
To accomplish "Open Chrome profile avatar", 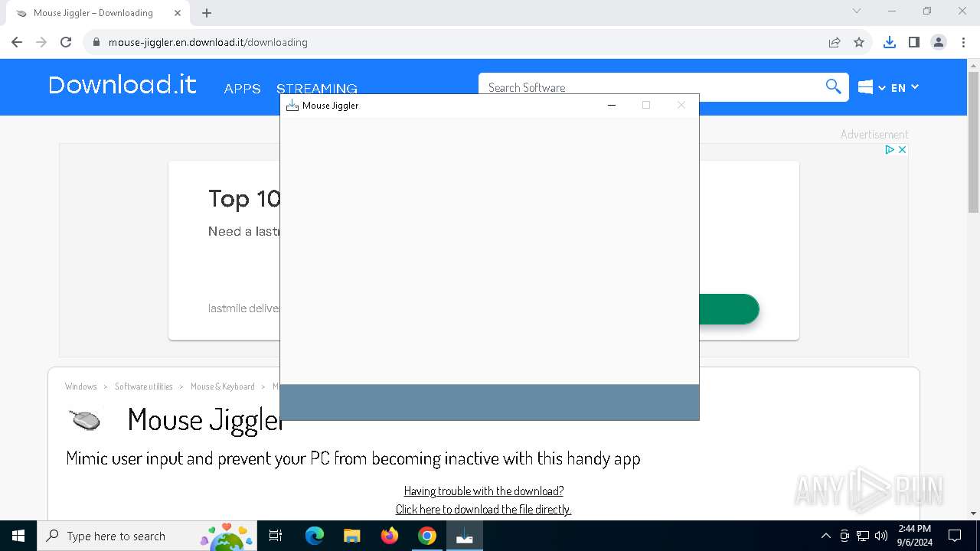I will point(939,42).
